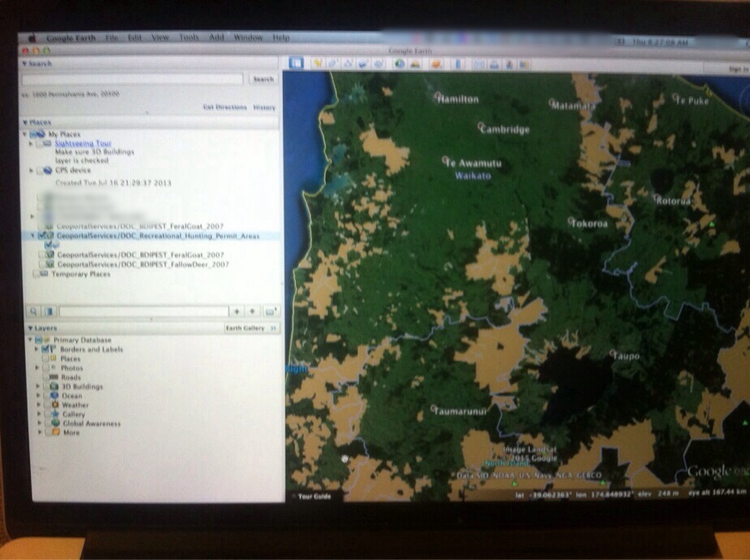
Task: Move selected place up with arrow button
Action: [237, 312]
